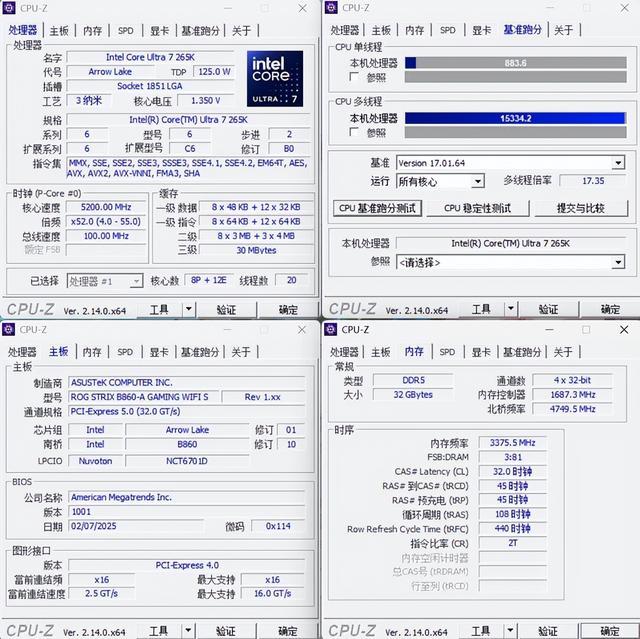This screenshot has height=639, width=640.
Task: Click the multi-thread score bar 15334.2
Action: [516, 118]
